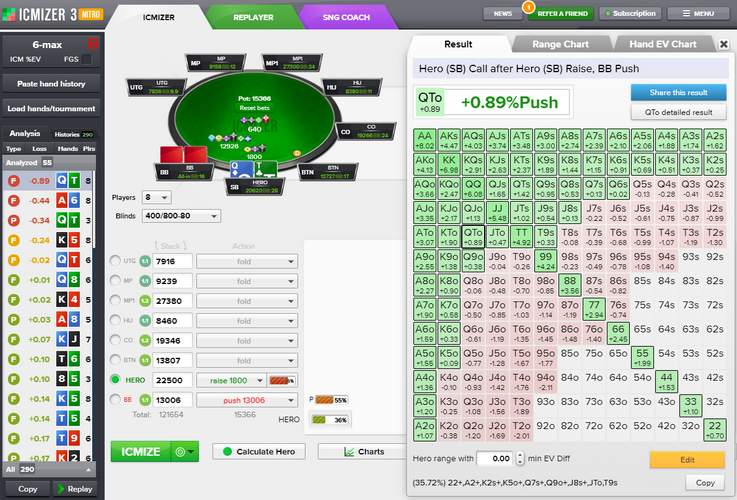
Task: Click the QTo detailed result button
Action: [678, 112]
